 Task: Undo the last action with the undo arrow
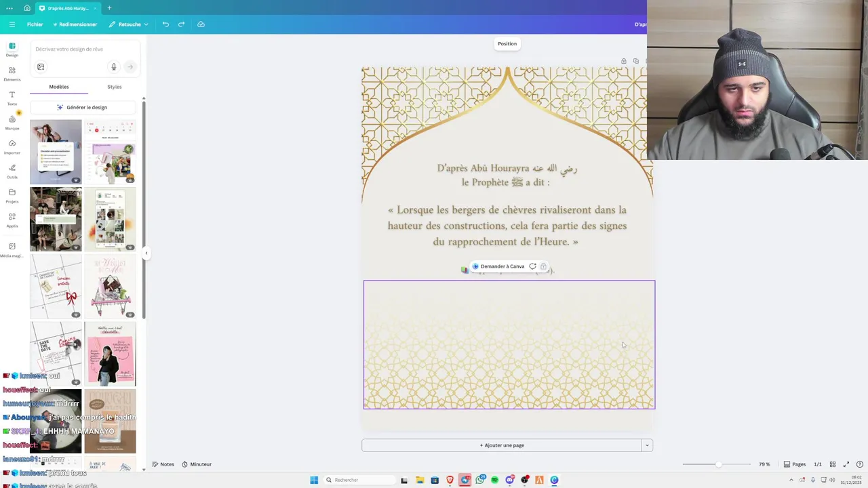coord(165,24)
